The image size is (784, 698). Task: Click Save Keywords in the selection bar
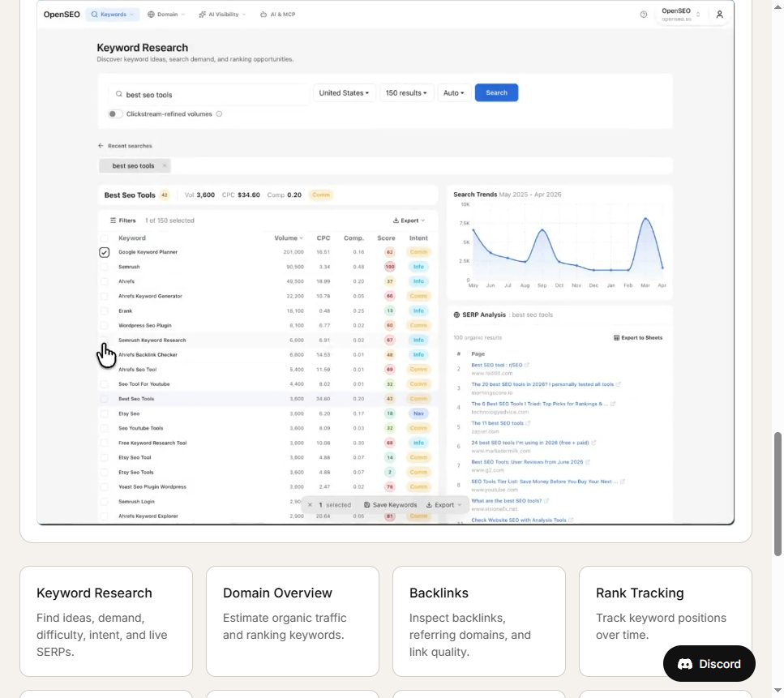click(391, 505)
